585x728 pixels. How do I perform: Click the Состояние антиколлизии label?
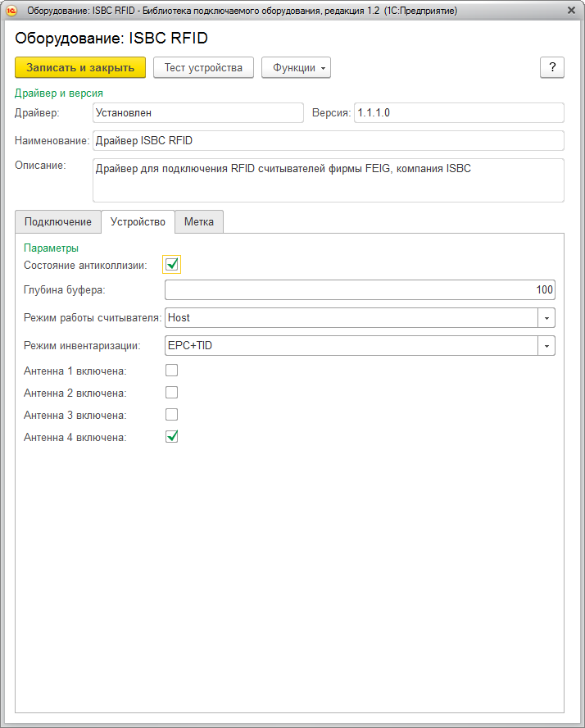85,265
